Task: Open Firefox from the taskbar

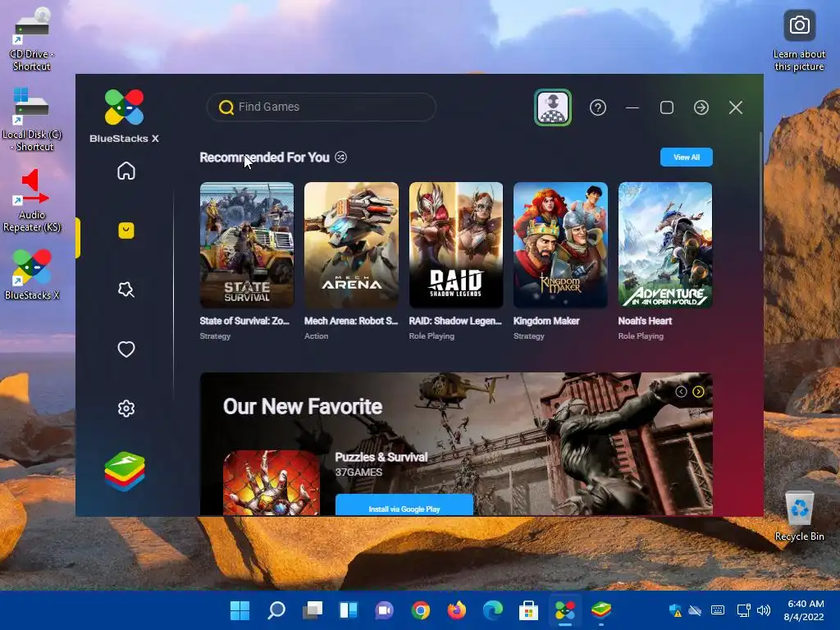Action: [457, 609]
